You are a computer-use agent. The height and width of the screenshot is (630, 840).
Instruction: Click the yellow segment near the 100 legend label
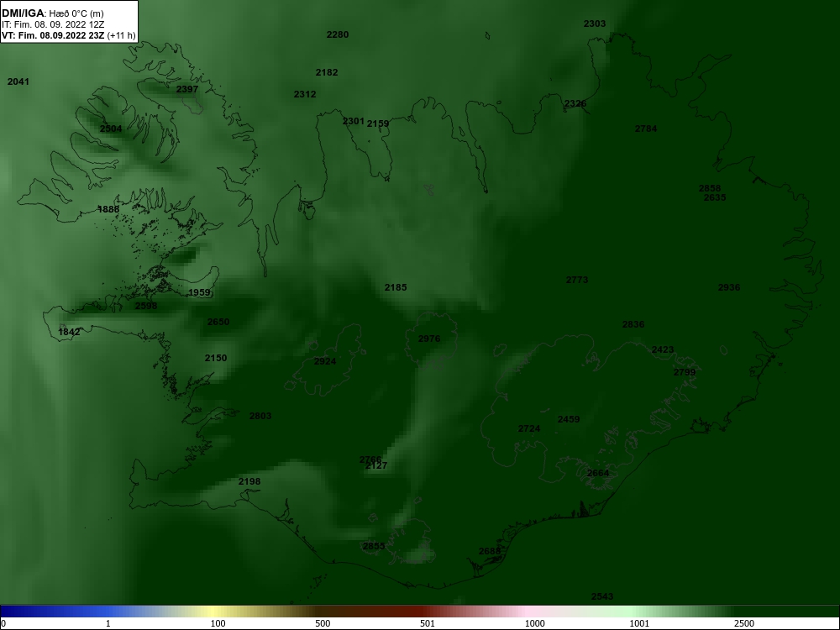pyautogui.click(x=214, y=612)
